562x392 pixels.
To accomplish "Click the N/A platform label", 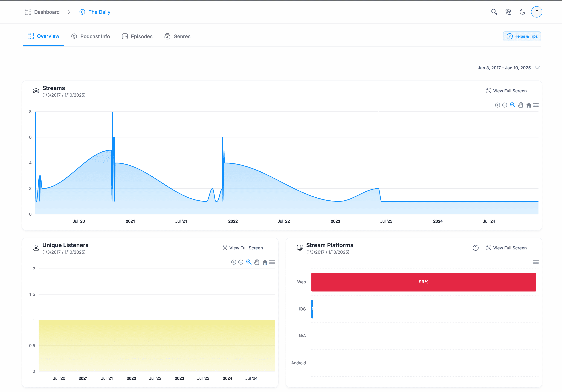I will [302, 336].
